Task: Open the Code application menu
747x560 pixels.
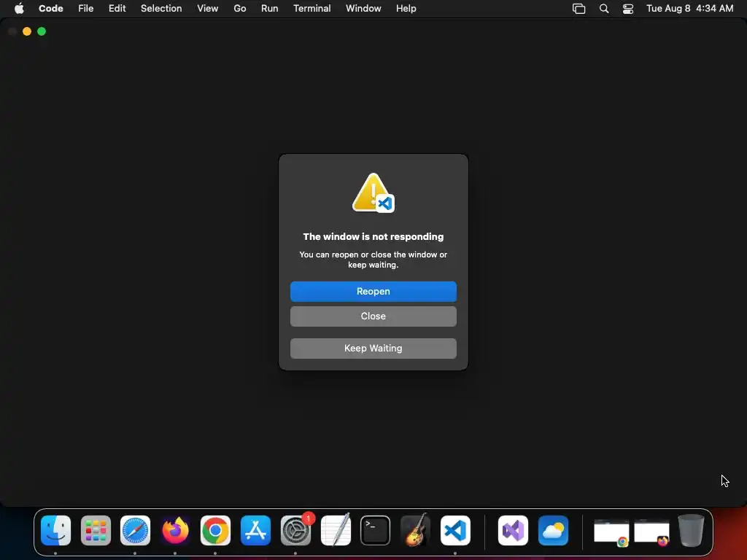Action: coord(50,9)
